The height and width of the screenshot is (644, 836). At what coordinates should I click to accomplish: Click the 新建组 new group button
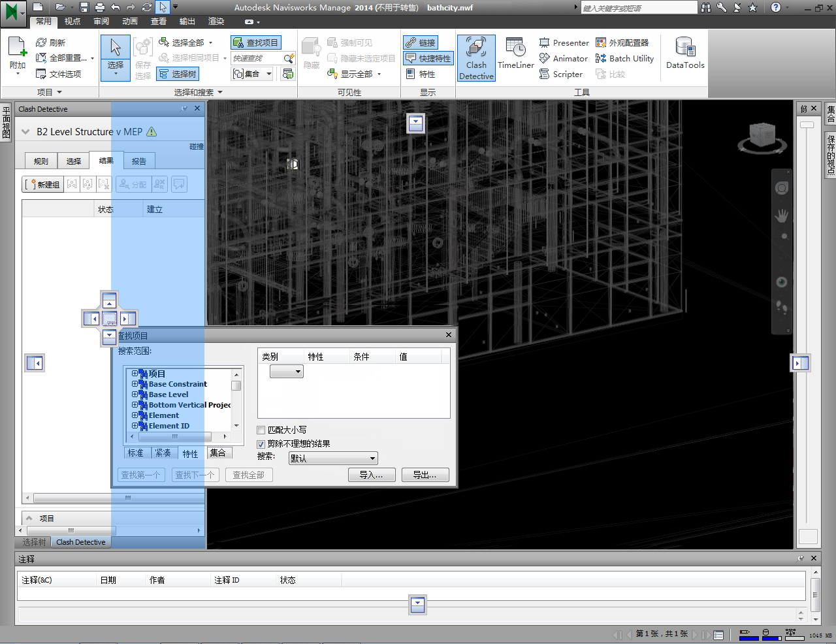(x=42, y=184)
